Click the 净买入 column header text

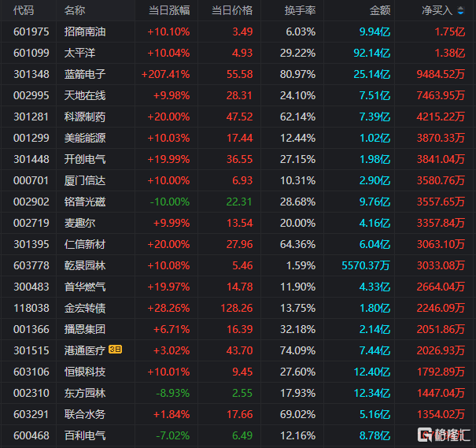[x=437, y=11]
